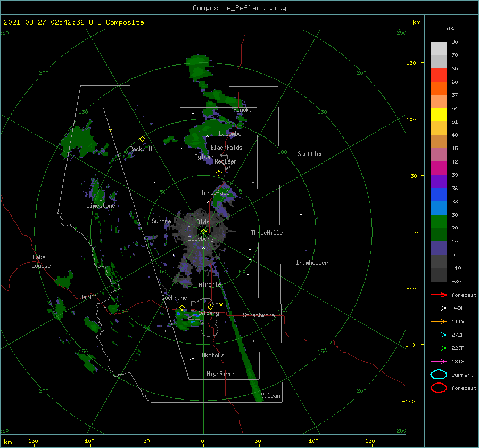Click the Calgary city label
This screenshot has height=448, width=479.
tap(208, 313)
